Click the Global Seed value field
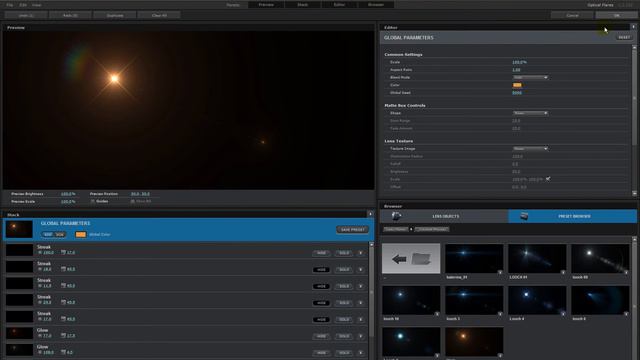This screenshot has width=640, height=360. 517,93
